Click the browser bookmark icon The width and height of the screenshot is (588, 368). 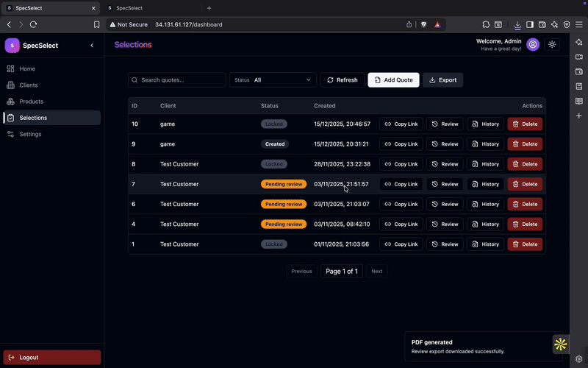96,24
